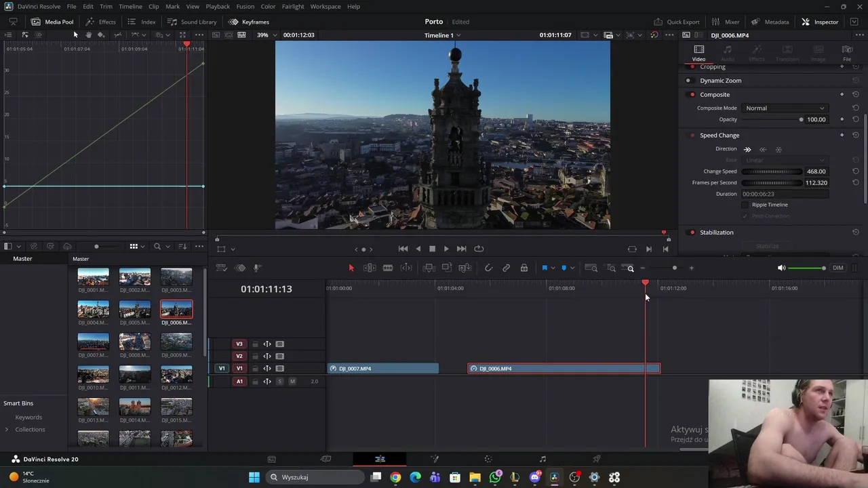
Task: Adjust the Opacity slider
Action: tap(772, 120)
